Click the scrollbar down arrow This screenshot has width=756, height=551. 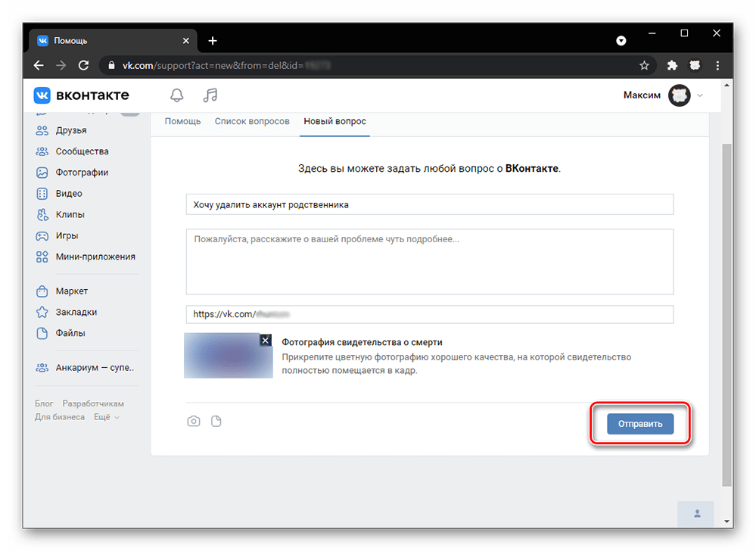(x=726, y=521)
